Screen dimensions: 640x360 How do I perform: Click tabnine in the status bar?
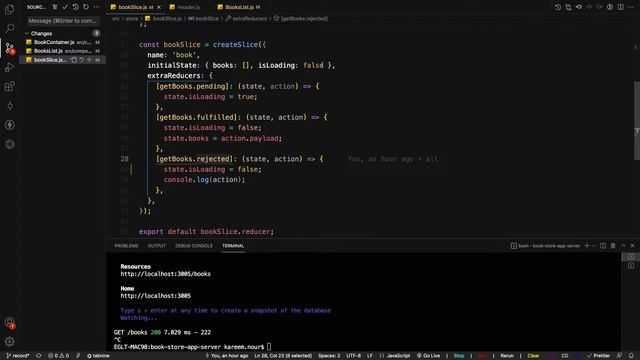coord(98,356)
